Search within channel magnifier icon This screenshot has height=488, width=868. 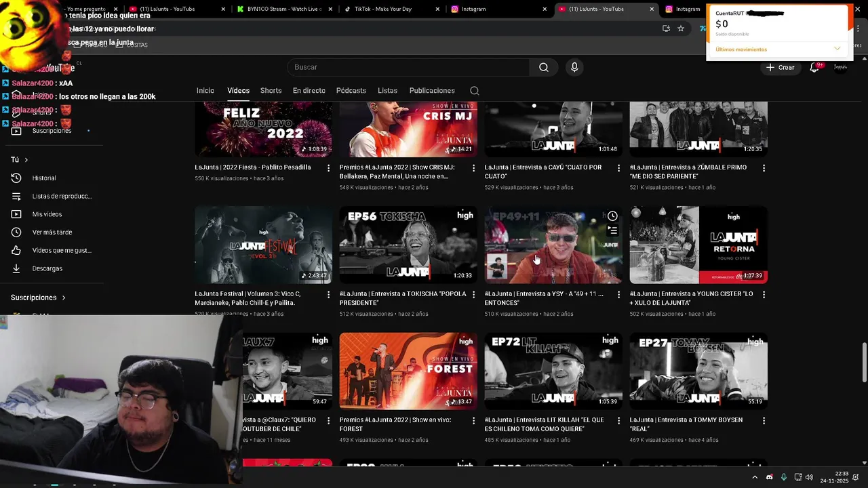(x=475, y=91)
